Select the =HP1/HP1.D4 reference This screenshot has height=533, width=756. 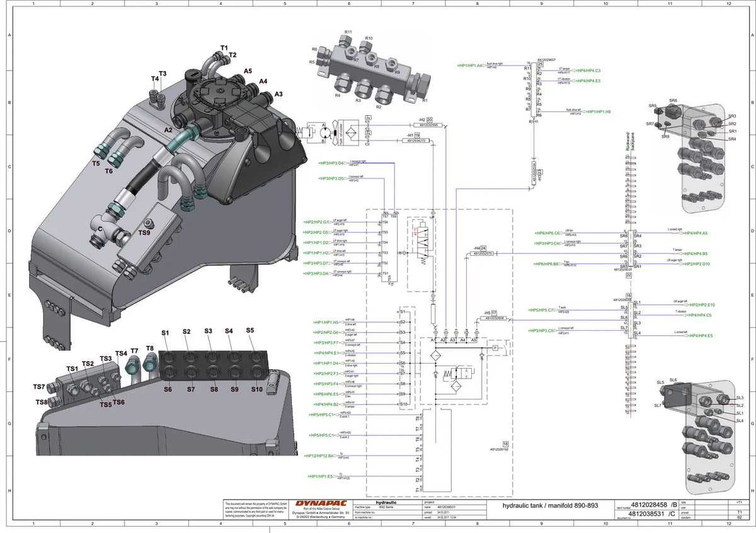click(326, 363)
